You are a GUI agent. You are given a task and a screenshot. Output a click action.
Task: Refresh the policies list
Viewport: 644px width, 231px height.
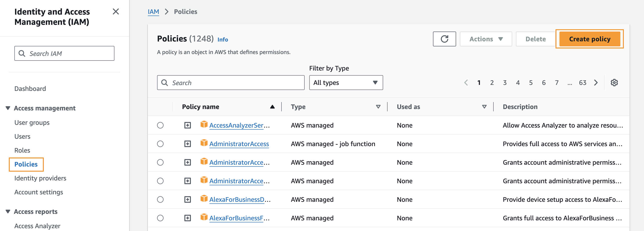coord(445,39)
